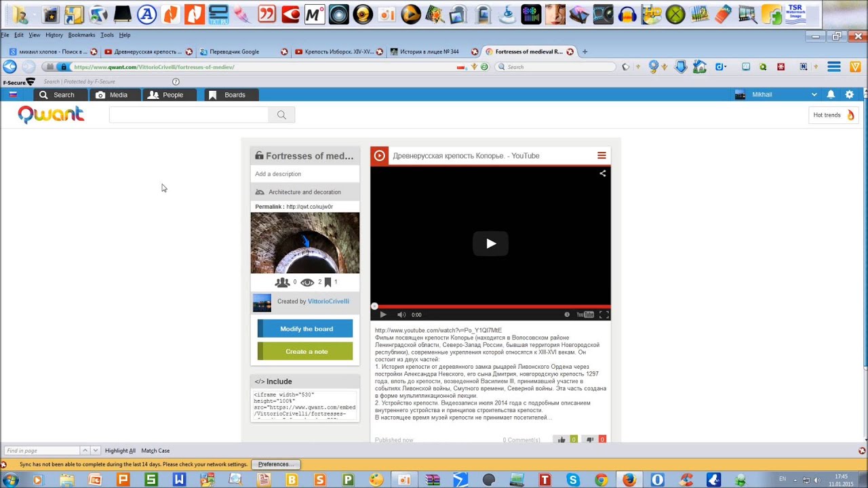Open the Help menu
Image resolution: width=868 pixels, height=488 pixels.
pos(124,35)
